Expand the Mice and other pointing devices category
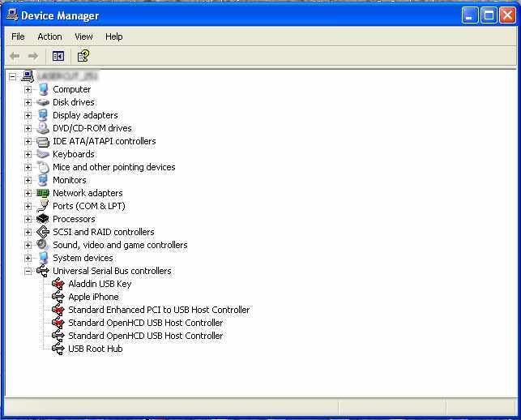 tap(28, 168)
